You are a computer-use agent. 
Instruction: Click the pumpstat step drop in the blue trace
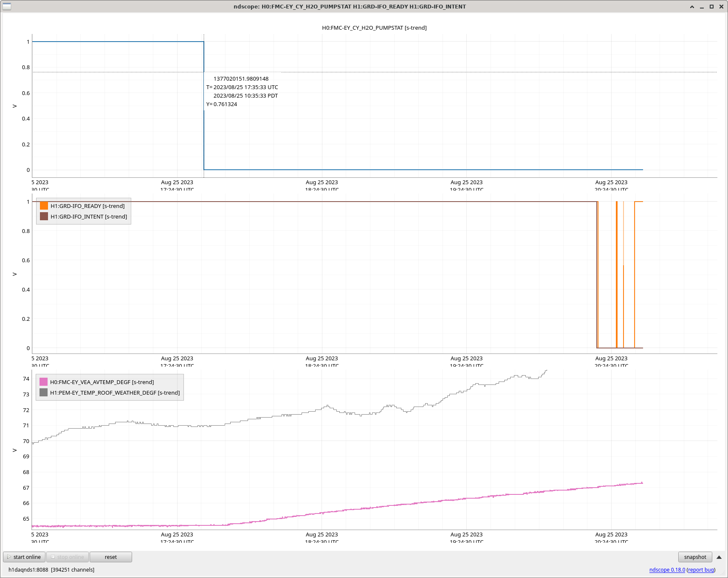[204, 140]
